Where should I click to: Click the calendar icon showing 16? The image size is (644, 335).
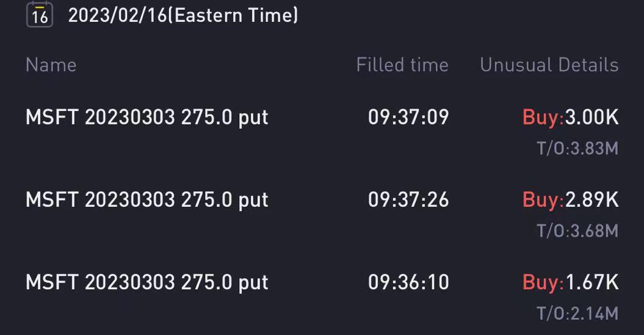click(40, 15)
